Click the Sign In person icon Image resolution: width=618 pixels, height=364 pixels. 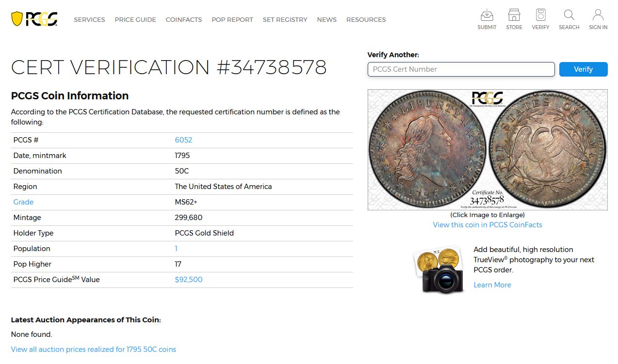pos(598,15)
